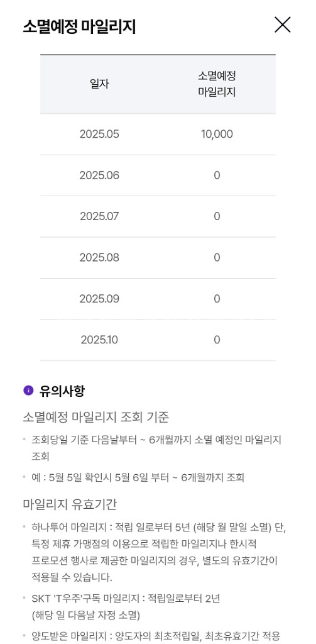Viewport: 316px width, 644px height.
Task: Click the 유의사항 heading text
Action: (62, 391)
